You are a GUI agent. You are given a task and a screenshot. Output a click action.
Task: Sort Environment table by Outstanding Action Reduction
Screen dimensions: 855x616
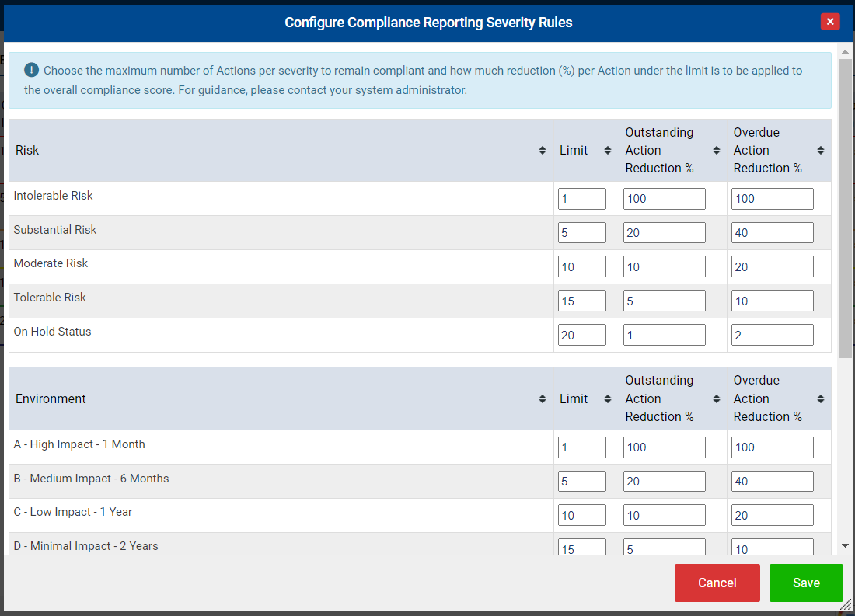coord(717,399)
